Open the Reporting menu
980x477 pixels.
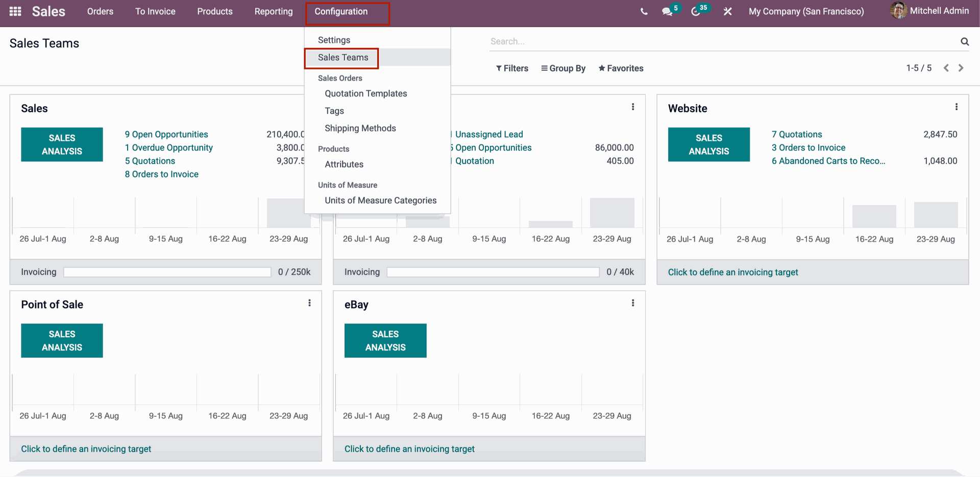coord(274,11)
